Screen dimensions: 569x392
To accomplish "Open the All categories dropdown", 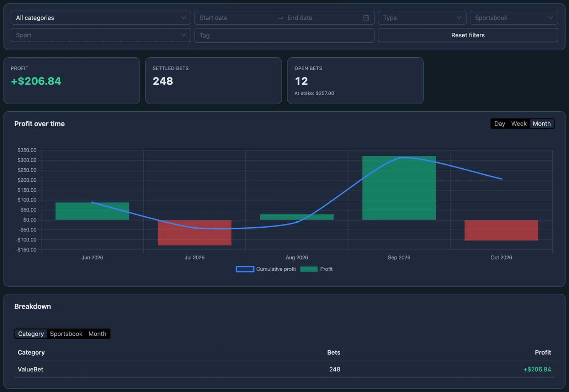I will tap(101, 18).
